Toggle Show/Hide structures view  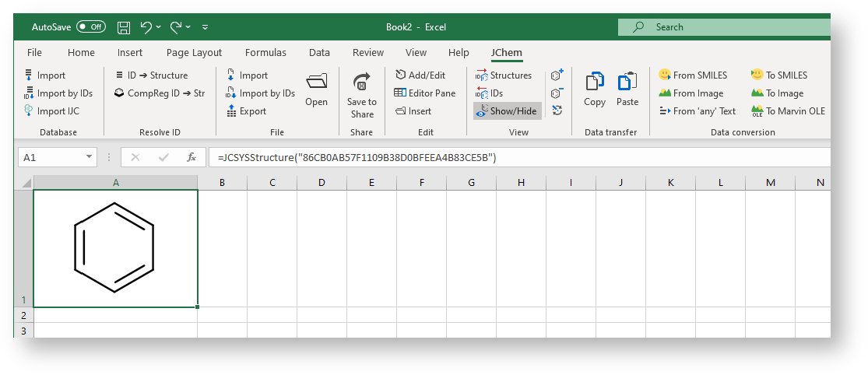tap(507, 111)
